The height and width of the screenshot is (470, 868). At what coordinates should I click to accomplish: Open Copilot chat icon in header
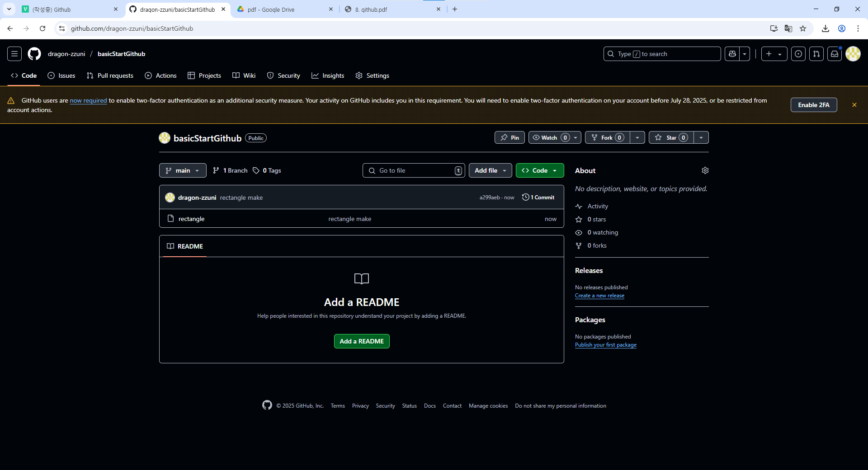732,54
